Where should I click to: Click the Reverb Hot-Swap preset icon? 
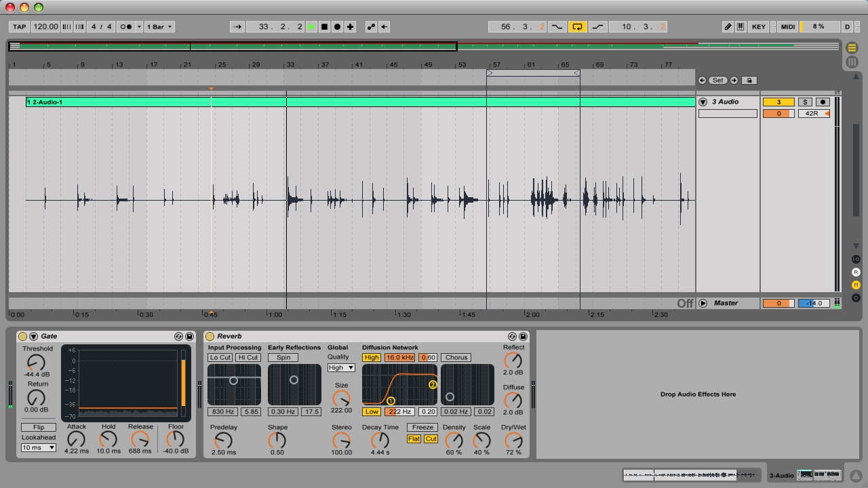point(512,336)
